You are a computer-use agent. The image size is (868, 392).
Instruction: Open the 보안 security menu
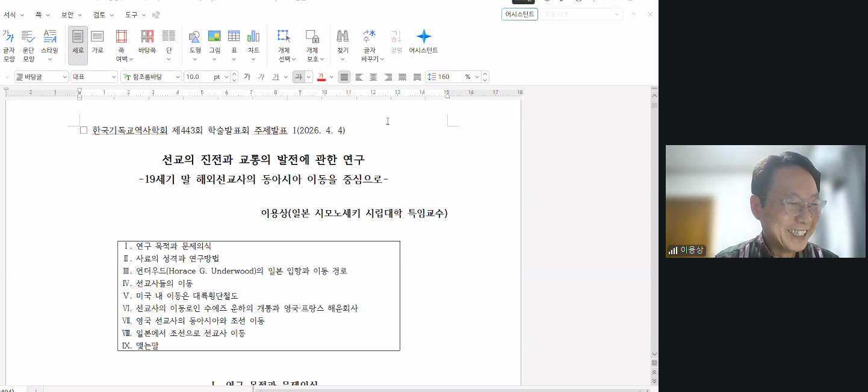tap(71, 14)
